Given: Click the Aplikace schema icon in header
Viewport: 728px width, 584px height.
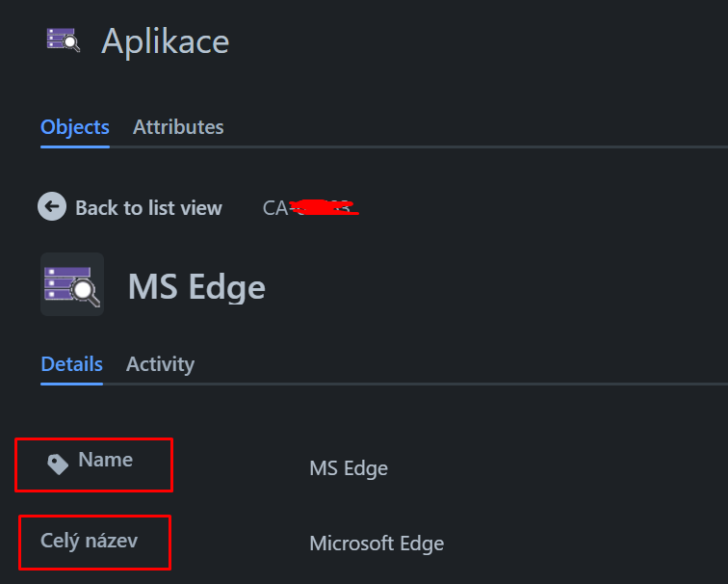Looking at the screenshot, I should (64, 40).
